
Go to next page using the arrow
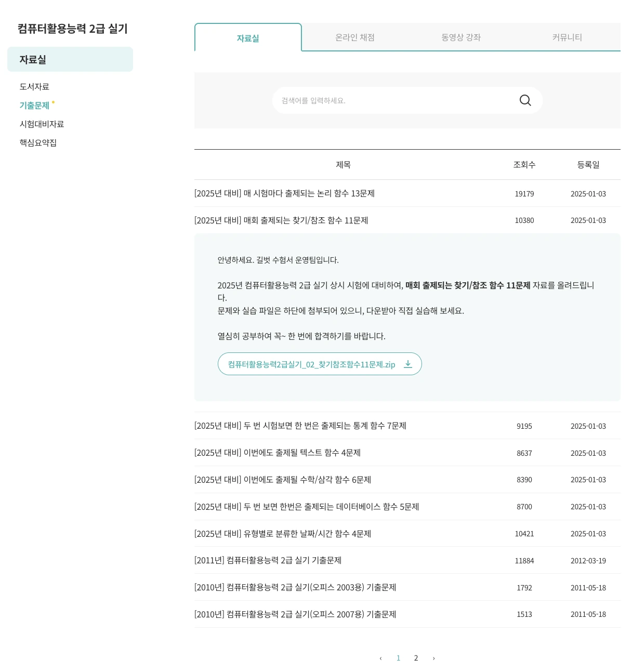[x=433, y=658]
